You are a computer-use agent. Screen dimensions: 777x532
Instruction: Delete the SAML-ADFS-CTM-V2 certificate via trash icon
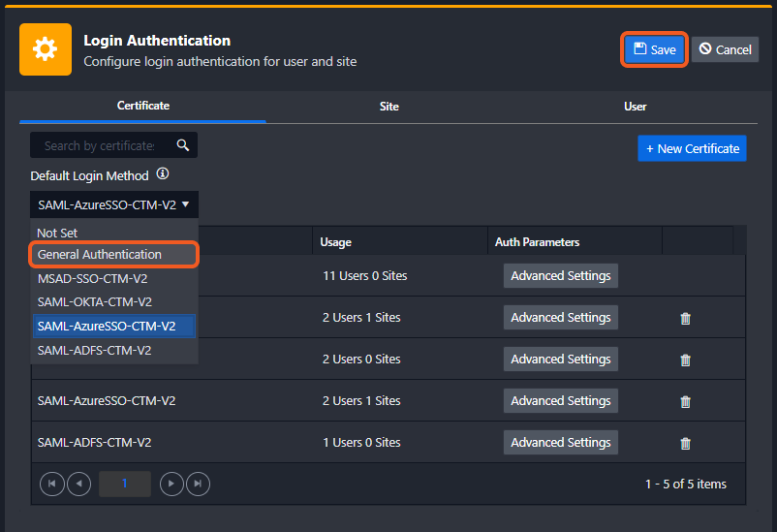click(x=686, y=443)
